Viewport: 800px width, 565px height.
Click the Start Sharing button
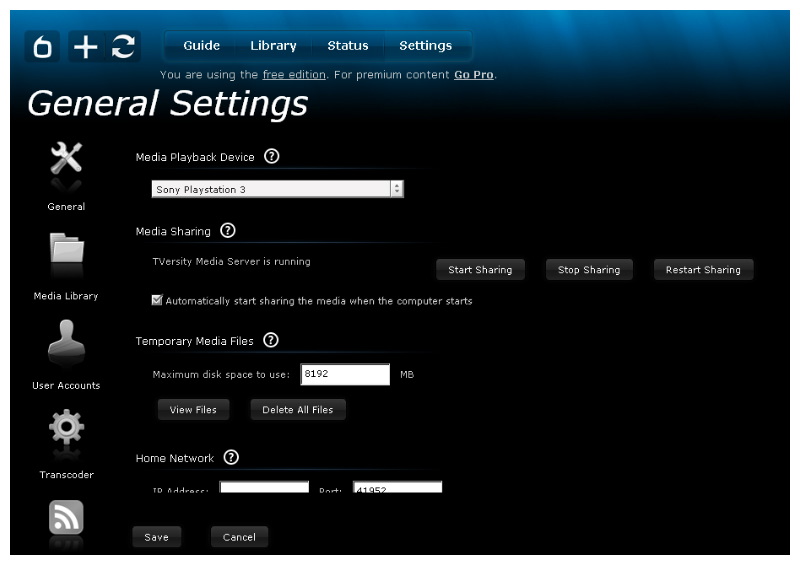click(480, 269)
